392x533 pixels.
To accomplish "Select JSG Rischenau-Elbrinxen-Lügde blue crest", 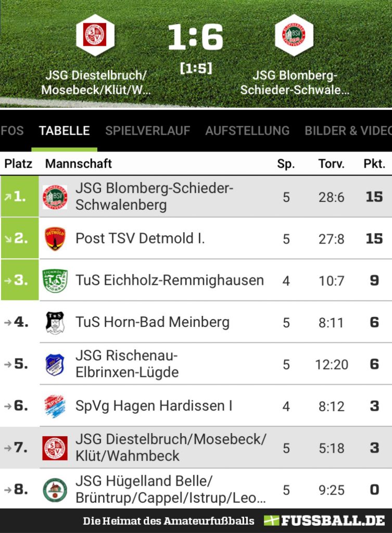I will [x=55, y=364].
